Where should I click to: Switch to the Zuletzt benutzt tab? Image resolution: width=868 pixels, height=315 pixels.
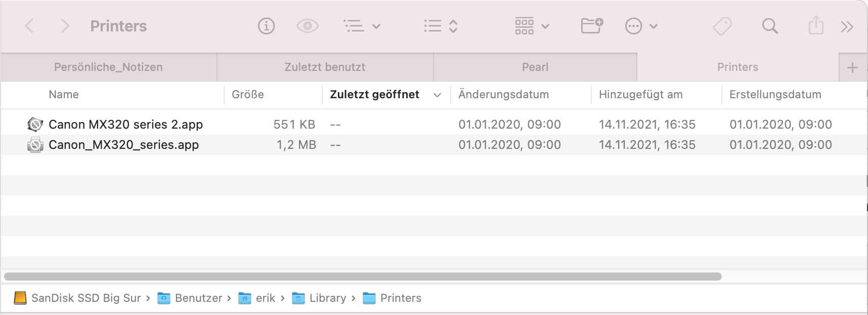pos(325,67)
